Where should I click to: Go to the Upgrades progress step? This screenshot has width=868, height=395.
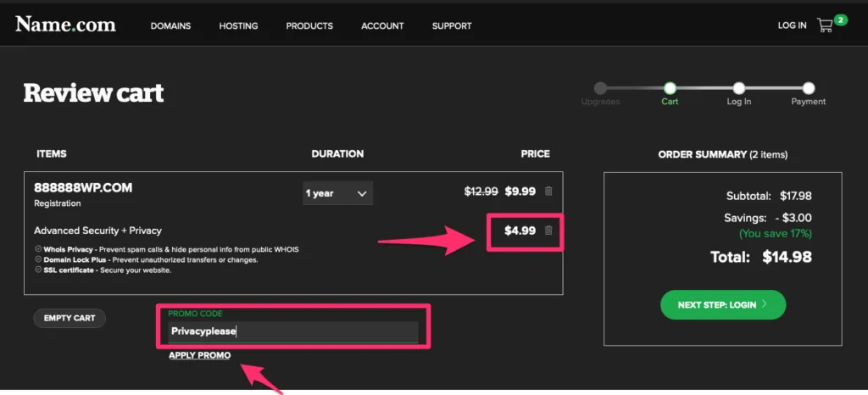(600, 88)
